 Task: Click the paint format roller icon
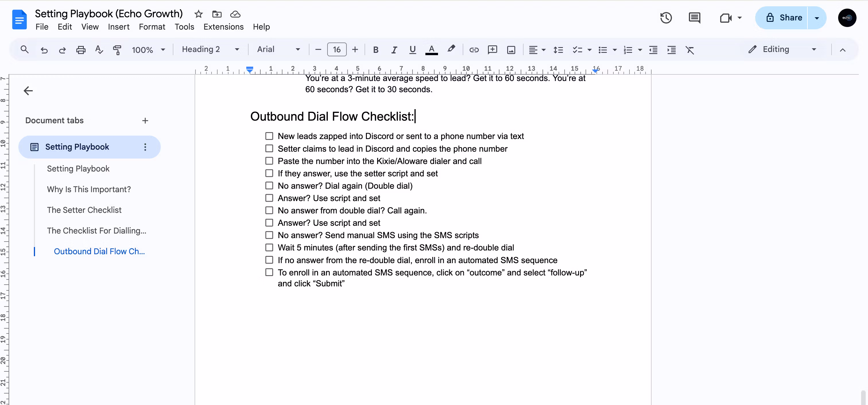117,50
